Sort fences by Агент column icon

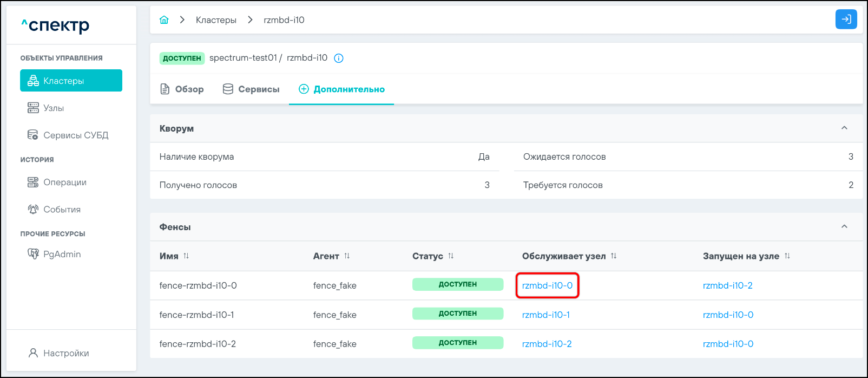click(347, 256)
